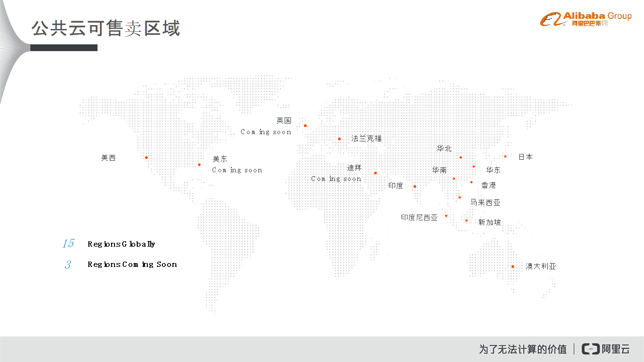Select the orange marker next to 美东

(x=199, y=165)
